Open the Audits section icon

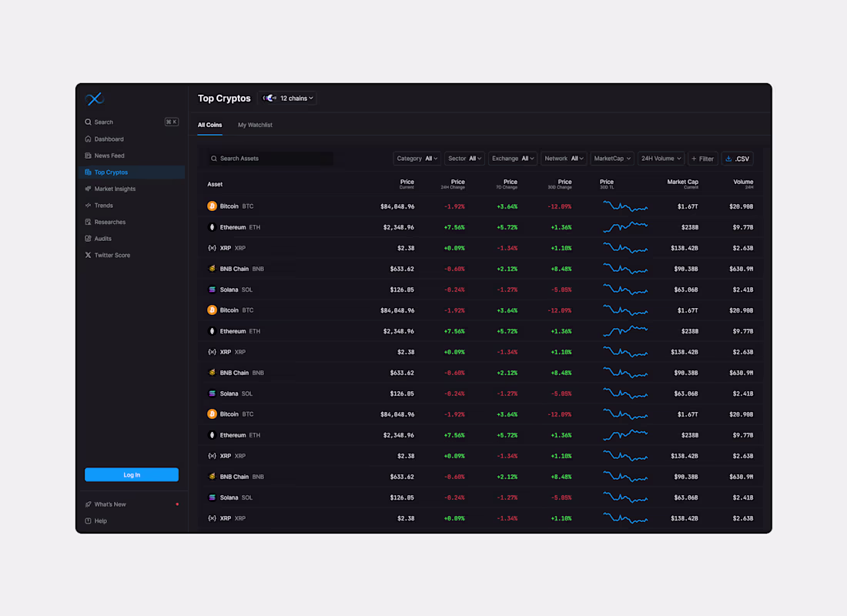88,239
